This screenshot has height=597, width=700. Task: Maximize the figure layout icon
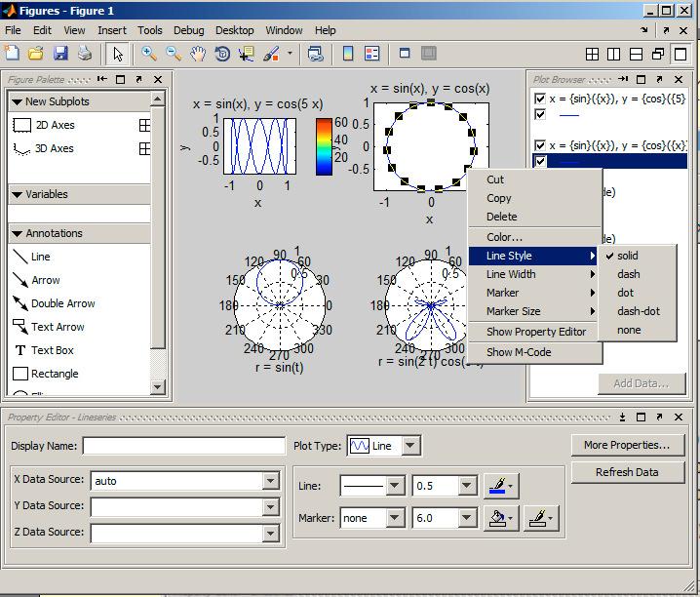pyautogui.click(x=681, y=54)
